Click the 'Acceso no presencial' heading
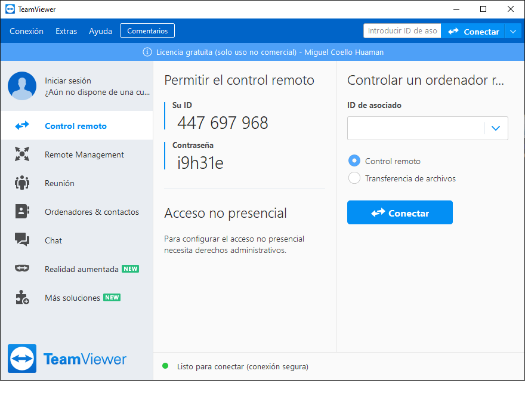The width and height of the screenshot is (525, 420). click(x=226, y=213)
